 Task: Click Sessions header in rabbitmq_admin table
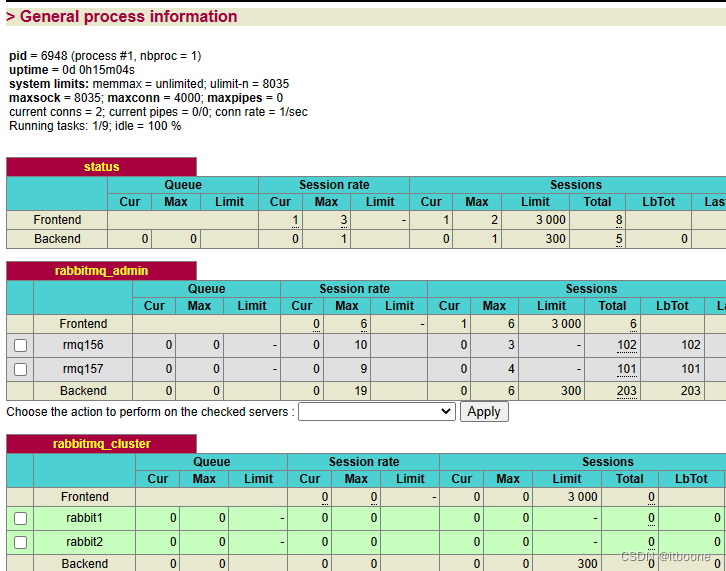click(591, 289)
